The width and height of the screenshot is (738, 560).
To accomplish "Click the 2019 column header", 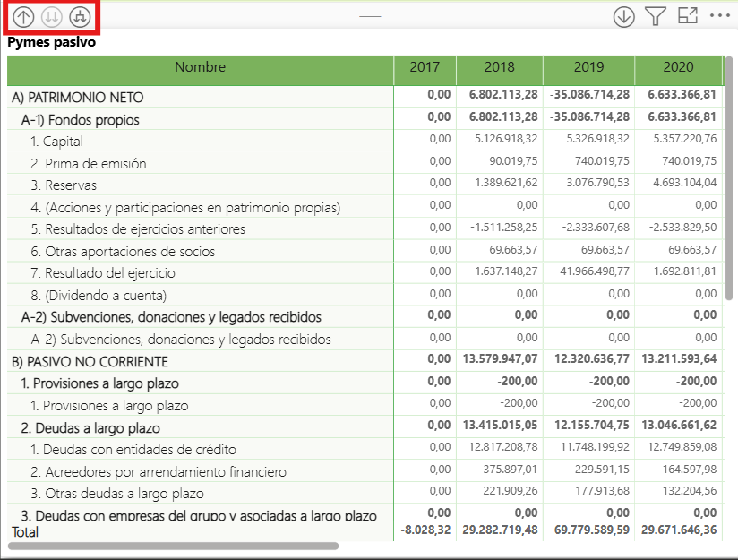I will tap(588, 67).
